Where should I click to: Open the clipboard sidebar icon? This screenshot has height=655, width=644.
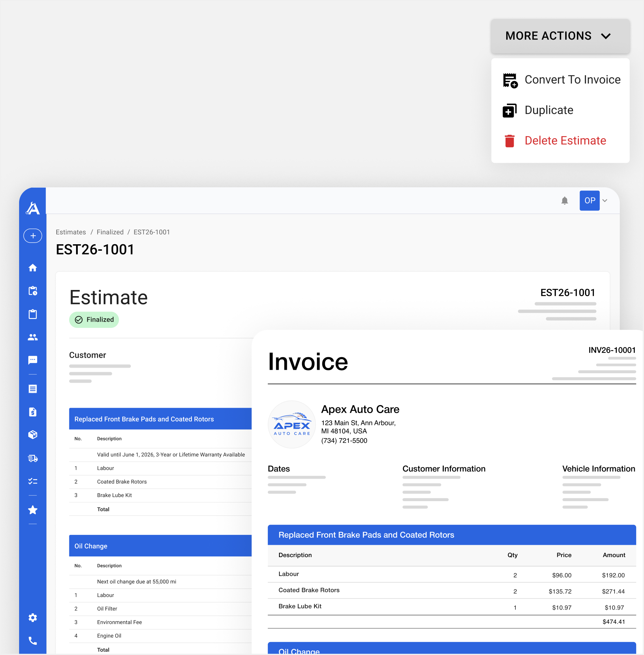(33, 314)
